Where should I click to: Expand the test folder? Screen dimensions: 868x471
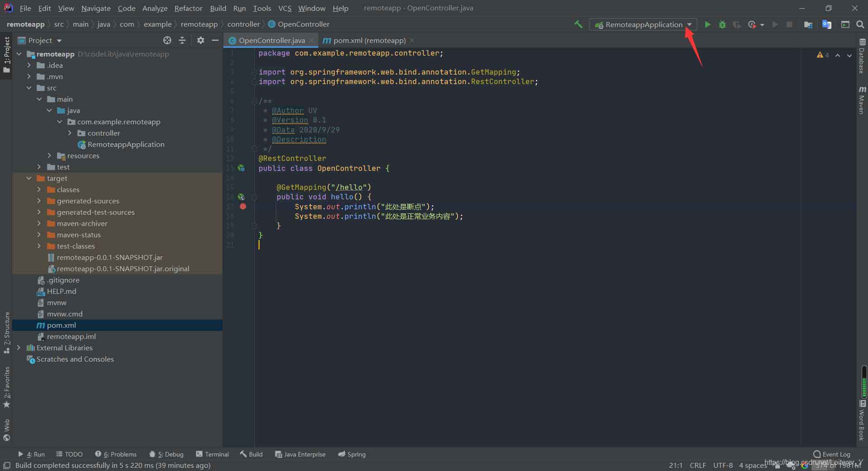click(x=39, y=167)
